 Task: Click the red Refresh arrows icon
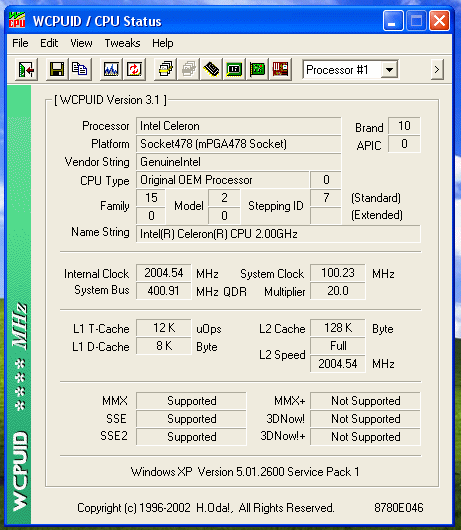pyautogui.click(x=134, y=70)
